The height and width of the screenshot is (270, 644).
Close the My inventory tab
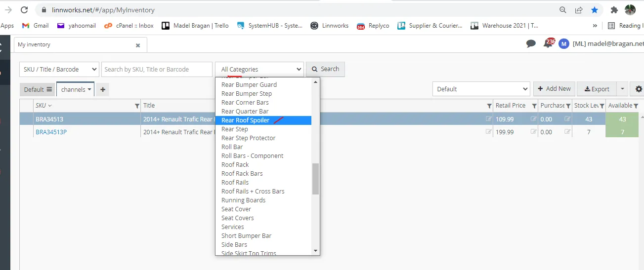(x=138, y=45)
